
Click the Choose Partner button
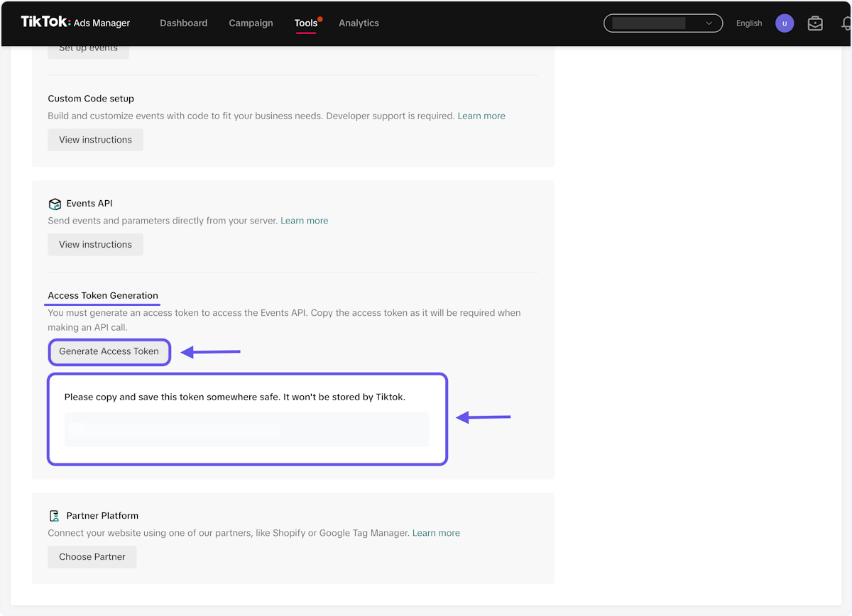(x=92, y=557)
